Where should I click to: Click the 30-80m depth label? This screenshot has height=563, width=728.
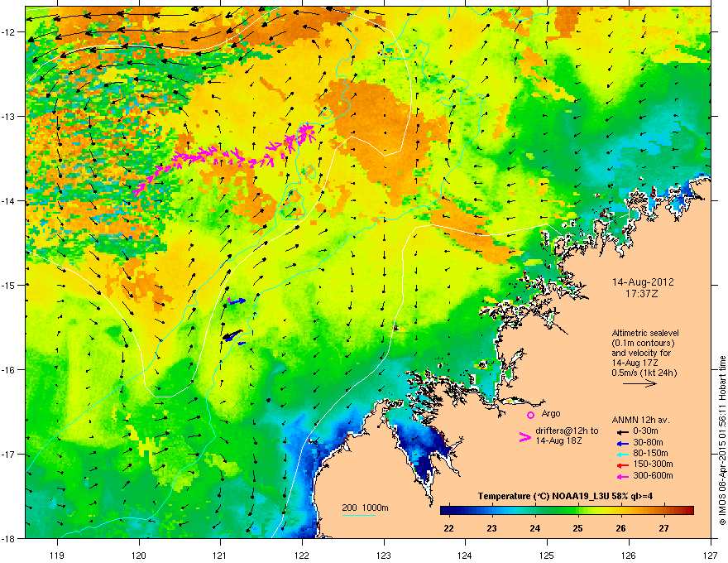pos(648,443)
